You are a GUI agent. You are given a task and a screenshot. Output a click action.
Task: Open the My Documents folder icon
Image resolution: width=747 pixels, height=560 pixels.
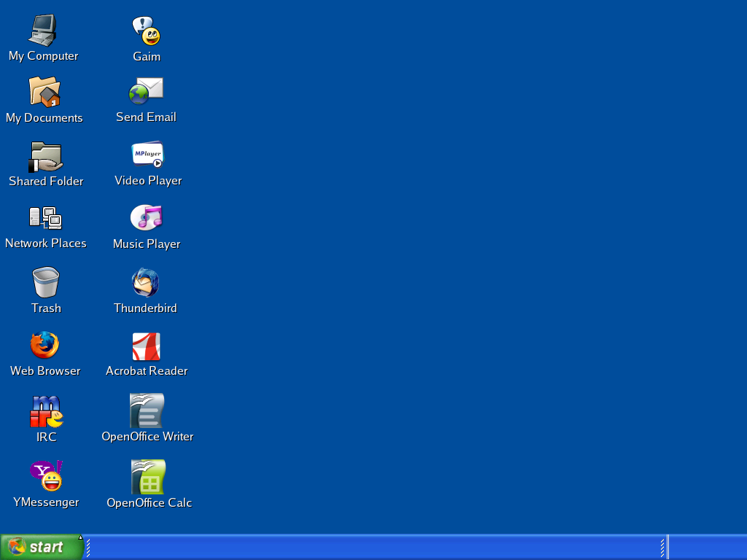click(x=44, y=91)
